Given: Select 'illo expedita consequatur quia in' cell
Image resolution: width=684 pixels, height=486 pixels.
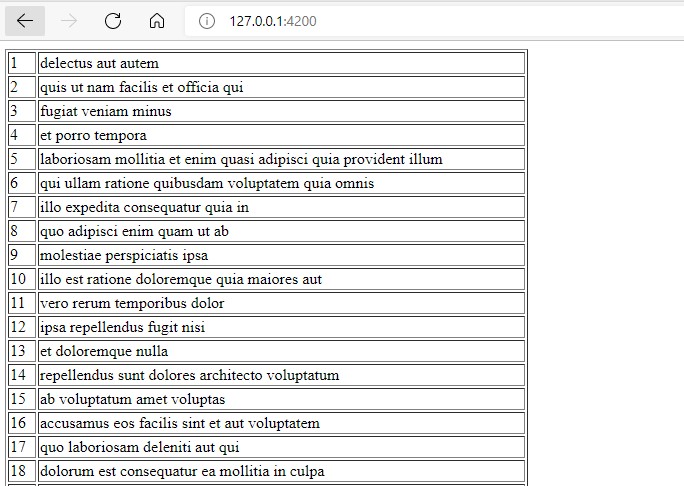Looking at the screenshot, I should [144, 207].
